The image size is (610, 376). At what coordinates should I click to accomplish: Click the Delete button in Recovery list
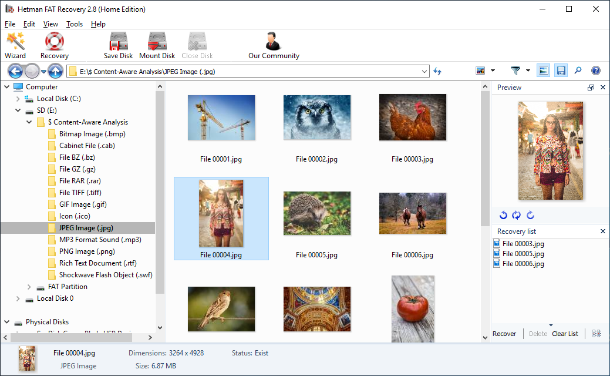538,334
